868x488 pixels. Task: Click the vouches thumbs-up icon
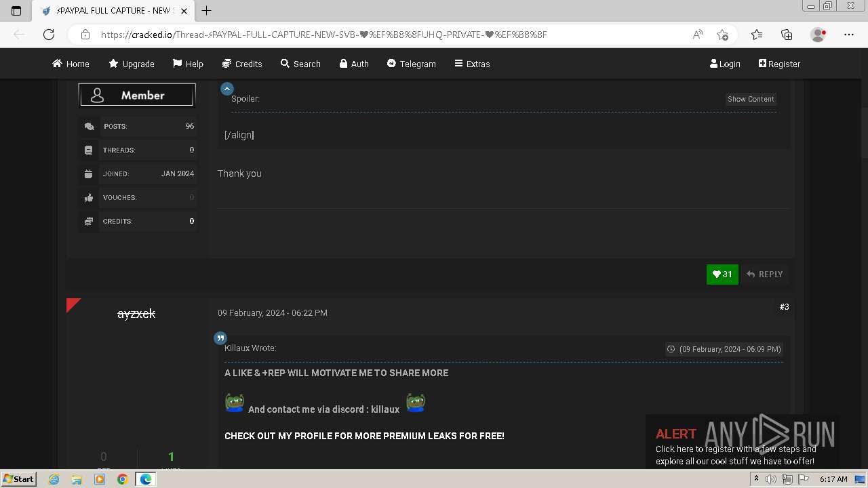pyautogui.click(x=89, y=198)
